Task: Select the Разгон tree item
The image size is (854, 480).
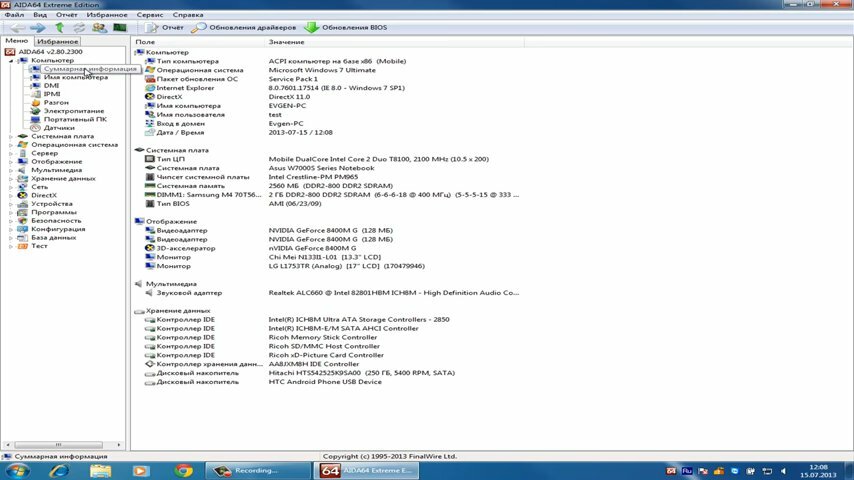Action: (56, 102)
